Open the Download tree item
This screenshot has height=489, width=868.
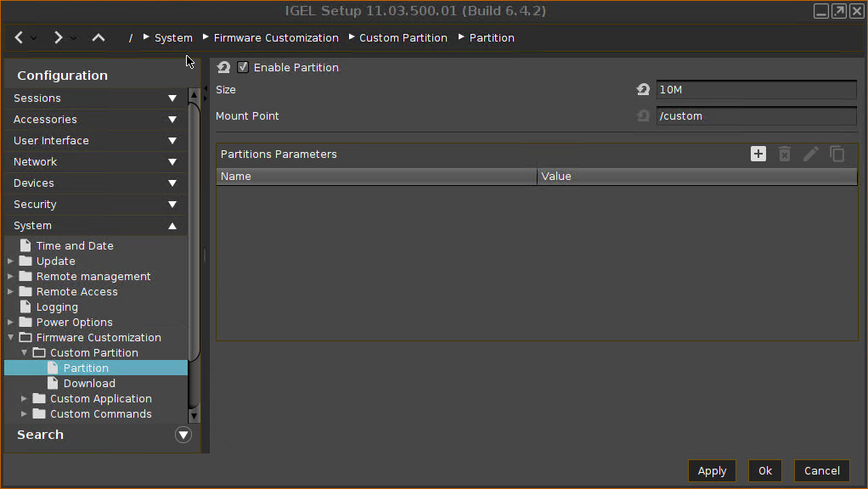(x=89, y=384)
